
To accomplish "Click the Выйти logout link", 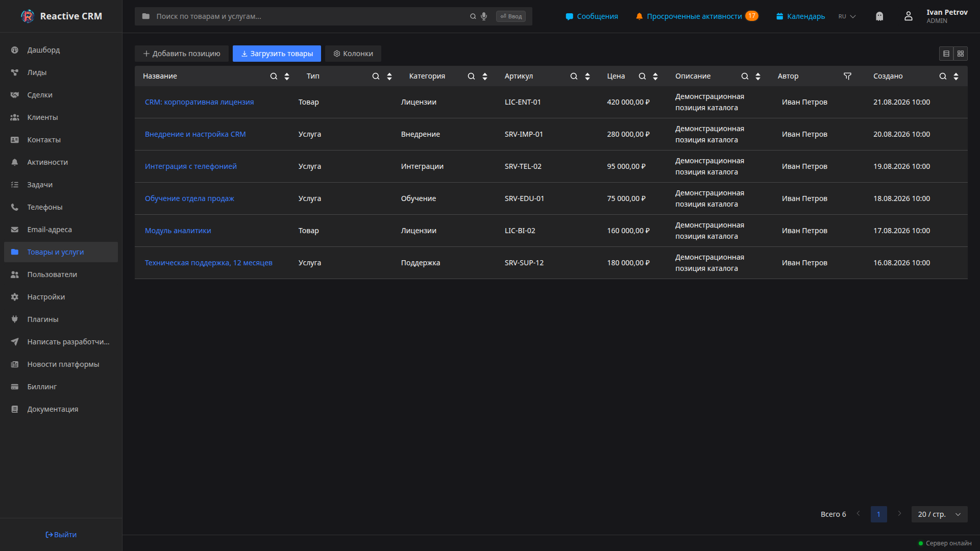I will pyautogui.click(x=61, y=535).
